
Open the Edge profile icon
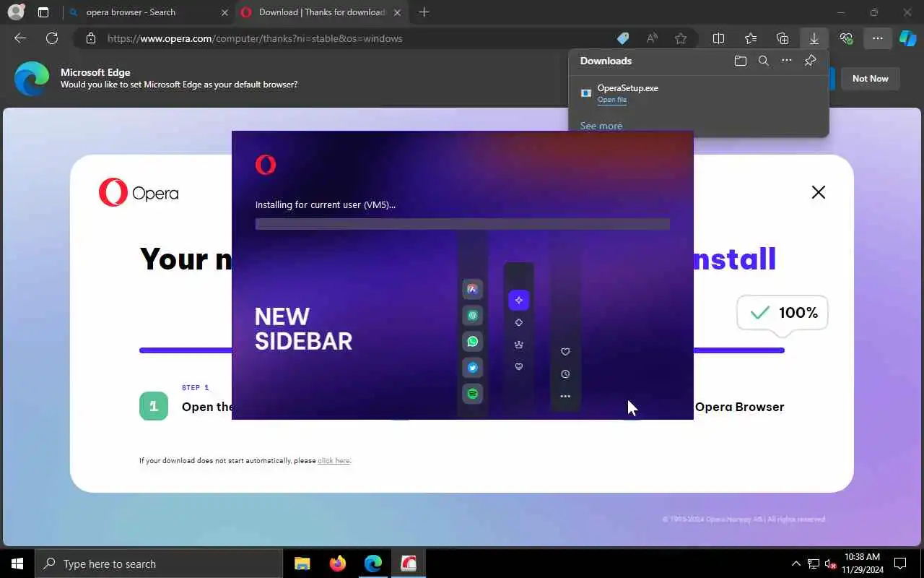click(16, 12)
